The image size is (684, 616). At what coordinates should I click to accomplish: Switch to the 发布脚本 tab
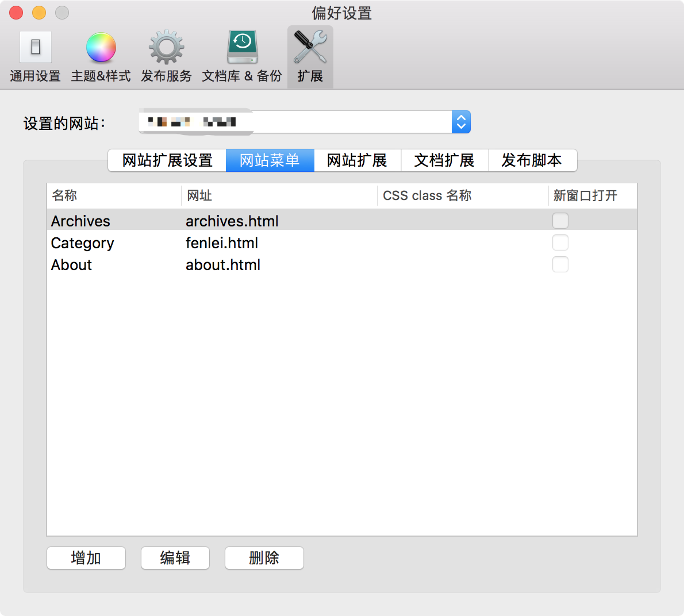point(532,160)
